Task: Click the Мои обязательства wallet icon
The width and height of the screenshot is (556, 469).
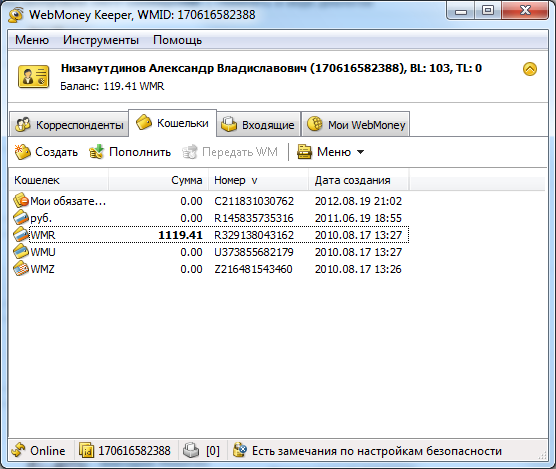Action: [x=21, y=201]
